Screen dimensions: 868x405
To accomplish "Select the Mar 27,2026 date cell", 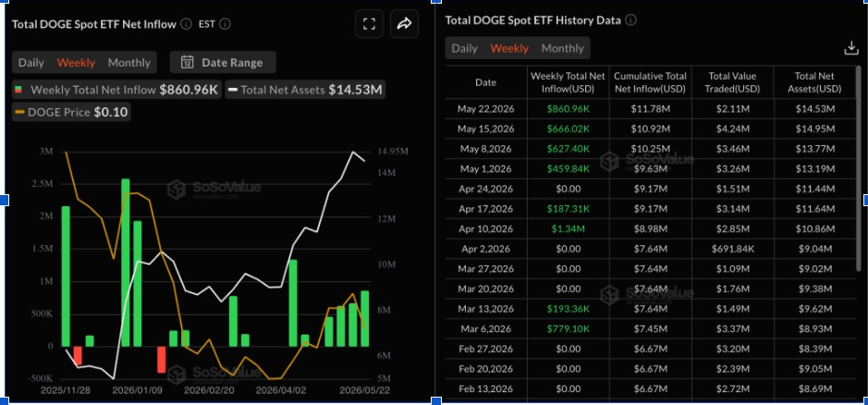I will pos(485,269).
